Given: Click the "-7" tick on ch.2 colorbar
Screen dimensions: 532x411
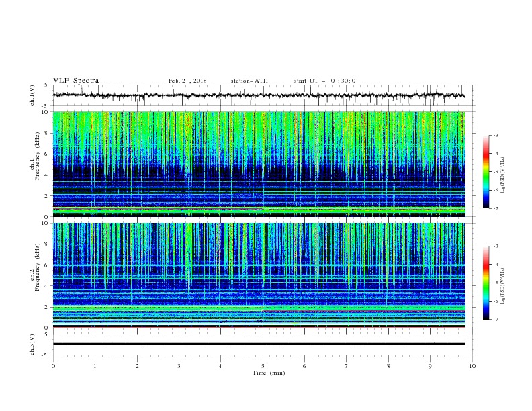Looking at the screenshot, I should (x=496, y=320).
